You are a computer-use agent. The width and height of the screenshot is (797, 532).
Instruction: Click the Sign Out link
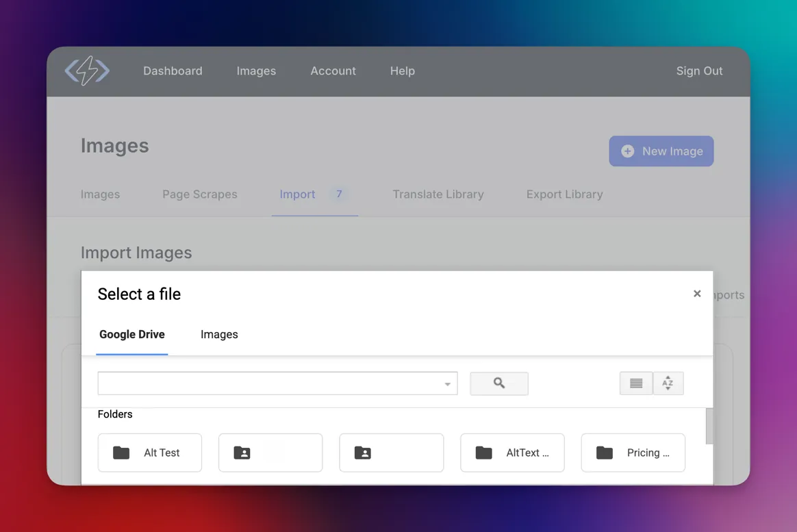tap(699, 71)
